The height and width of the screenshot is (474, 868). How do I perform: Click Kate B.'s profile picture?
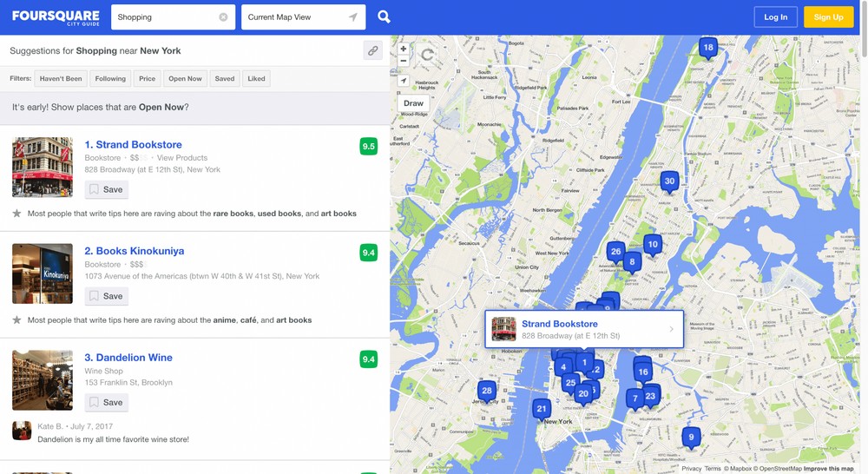(x=22, y=431)
